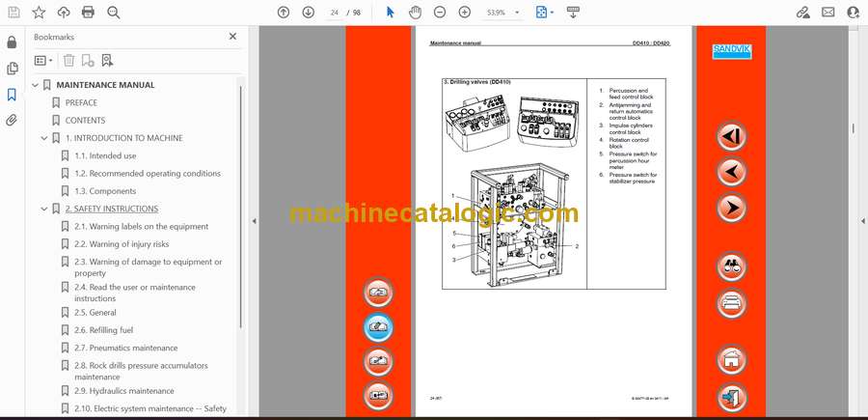Click the read mode keyboard icon
This screenshot has height=420, width=868.
[x=573, y=13]
